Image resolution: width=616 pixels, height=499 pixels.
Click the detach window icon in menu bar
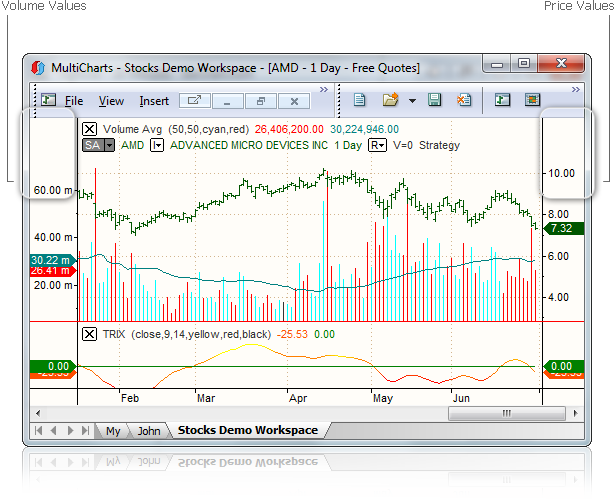coord(194,101)
